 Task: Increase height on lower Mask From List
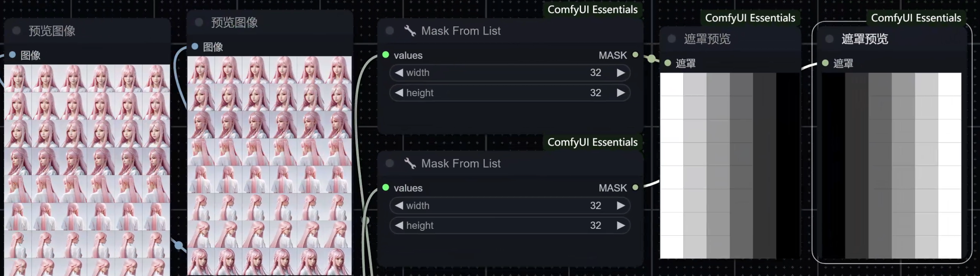coord(621,225)
